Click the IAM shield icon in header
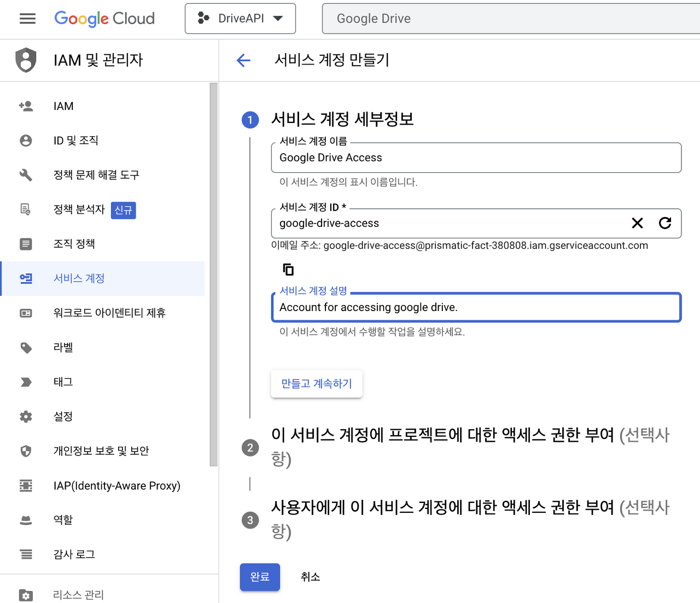The image size is (700, 603). (x=26, y=60)
